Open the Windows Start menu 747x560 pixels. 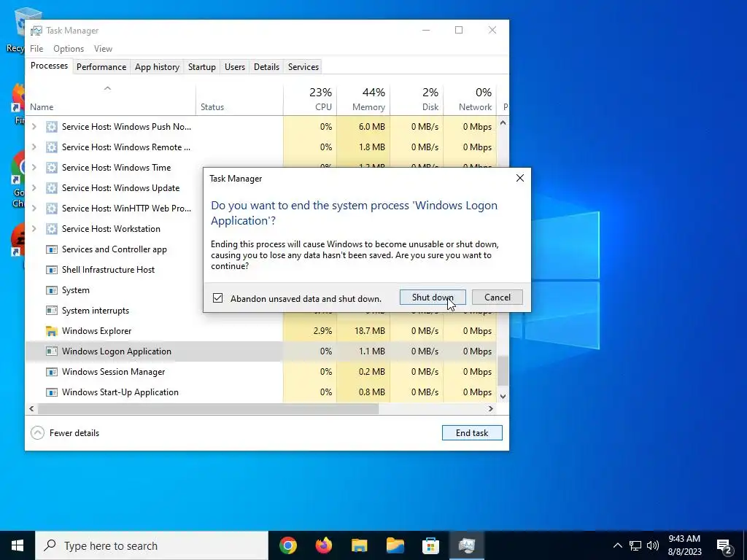point(18,545)
